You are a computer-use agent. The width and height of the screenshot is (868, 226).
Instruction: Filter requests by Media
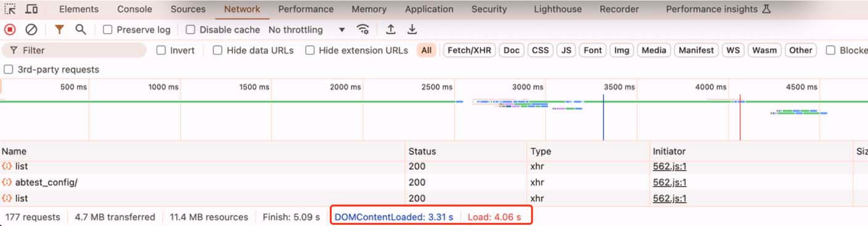click(654, 51)
